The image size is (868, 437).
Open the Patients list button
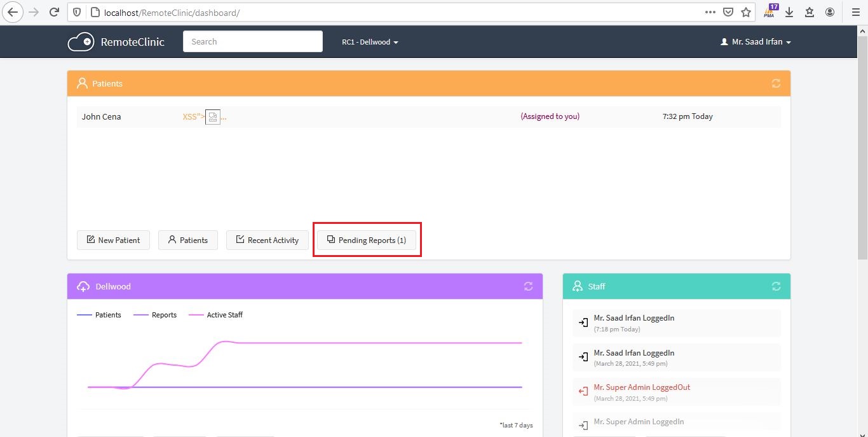click(187, 240)
